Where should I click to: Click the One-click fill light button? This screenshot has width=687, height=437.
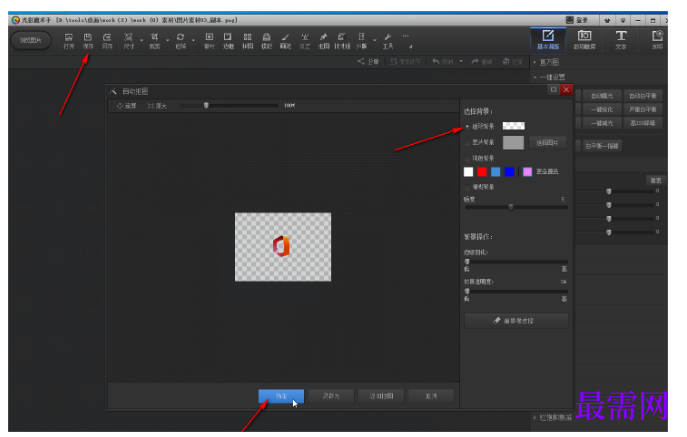coord(602,123)
